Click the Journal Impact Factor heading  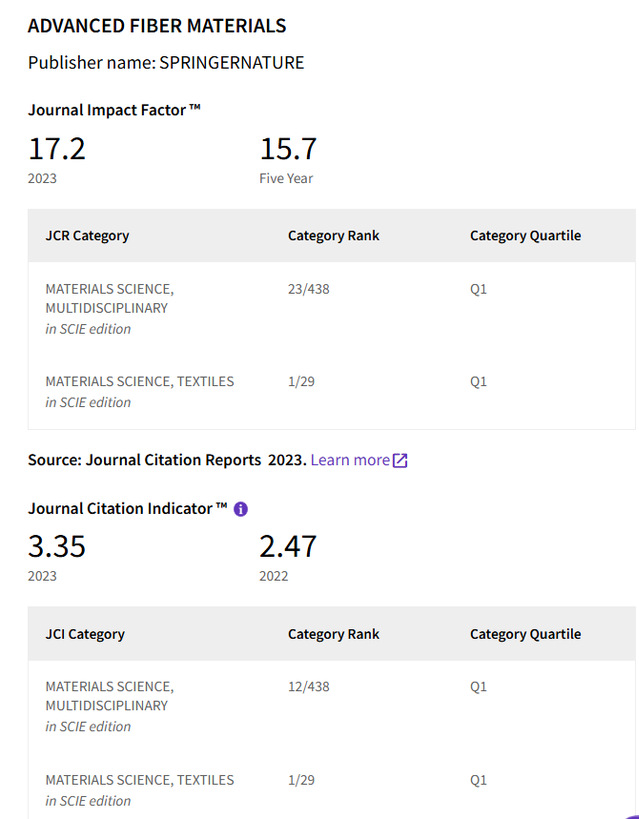point(114,109)
